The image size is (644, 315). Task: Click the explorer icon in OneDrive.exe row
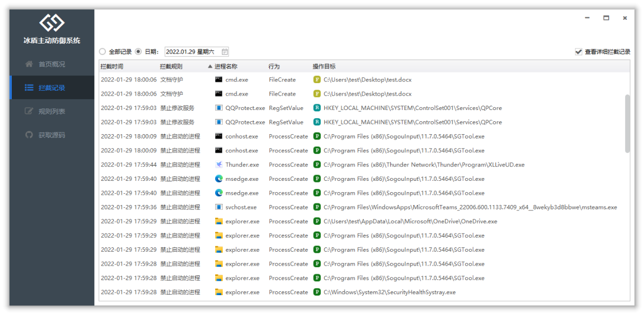click(219, 221)
